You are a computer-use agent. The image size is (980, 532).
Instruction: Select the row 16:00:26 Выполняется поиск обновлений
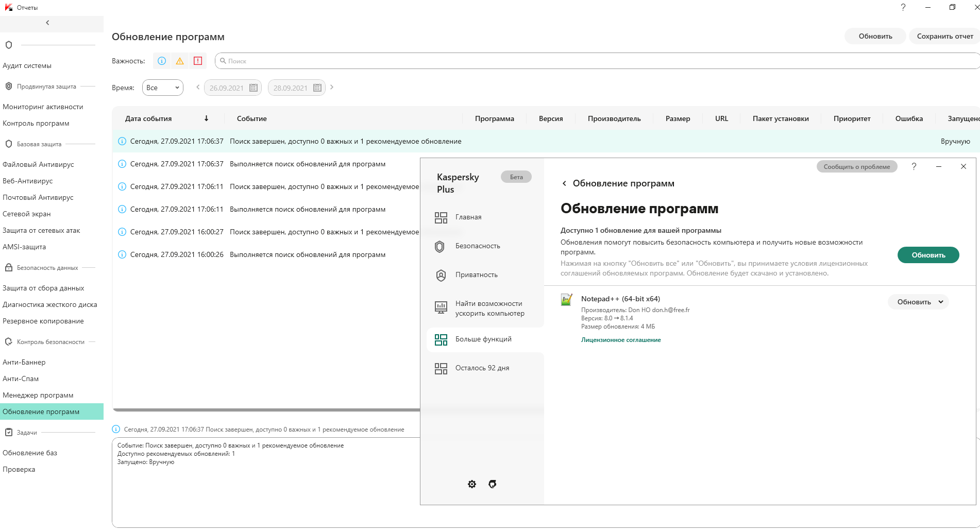click(x=266, y=254)
